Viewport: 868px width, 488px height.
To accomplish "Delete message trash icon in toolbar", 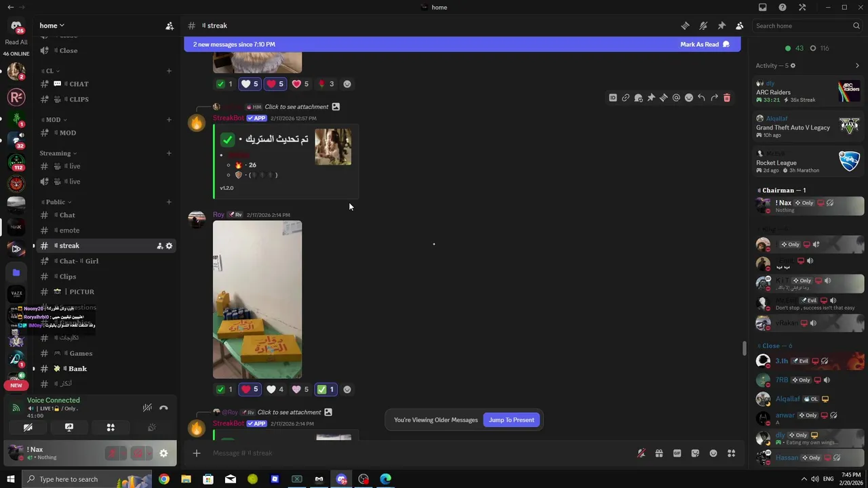I will (x=727, y=98).
